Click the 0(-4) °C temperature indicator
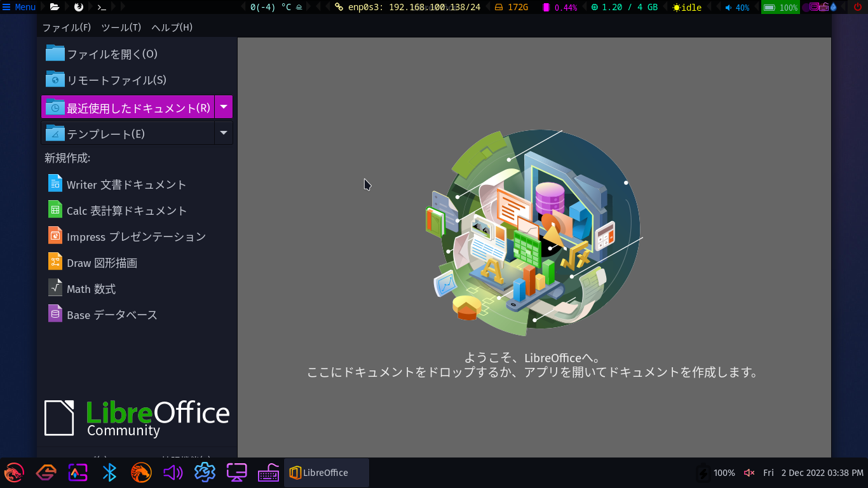Screen dimensions: 868x488 276,8
